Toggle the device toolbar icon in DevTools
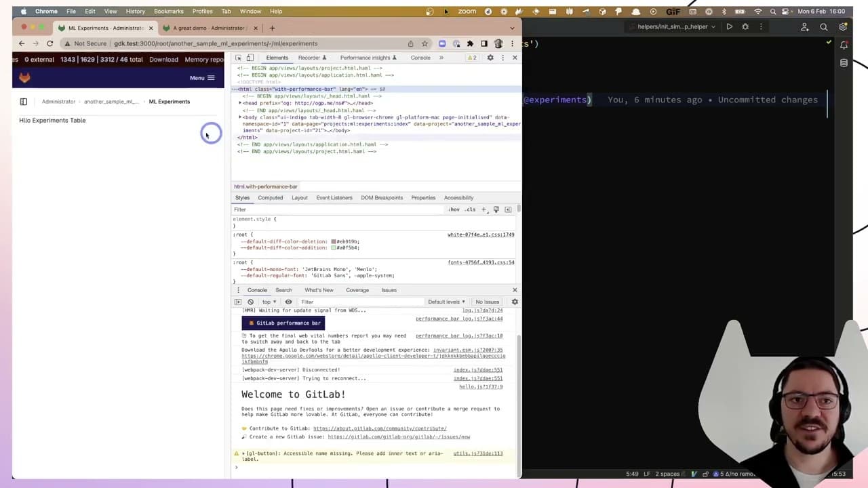 pyautogui.click(x=250, y=58)
